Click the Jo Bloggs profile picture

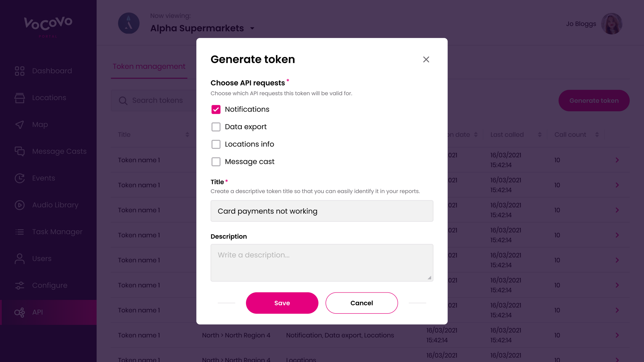pyautogui.click(x=612, y=23)
